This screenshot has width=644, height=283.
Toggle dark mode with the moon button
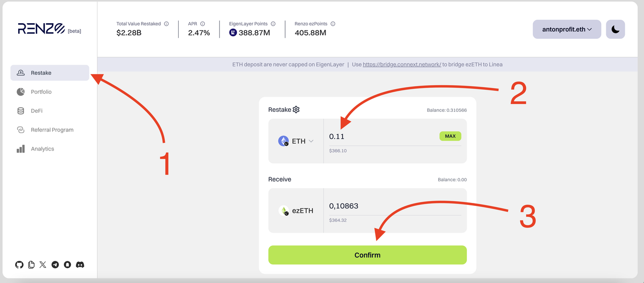(615, 29)
